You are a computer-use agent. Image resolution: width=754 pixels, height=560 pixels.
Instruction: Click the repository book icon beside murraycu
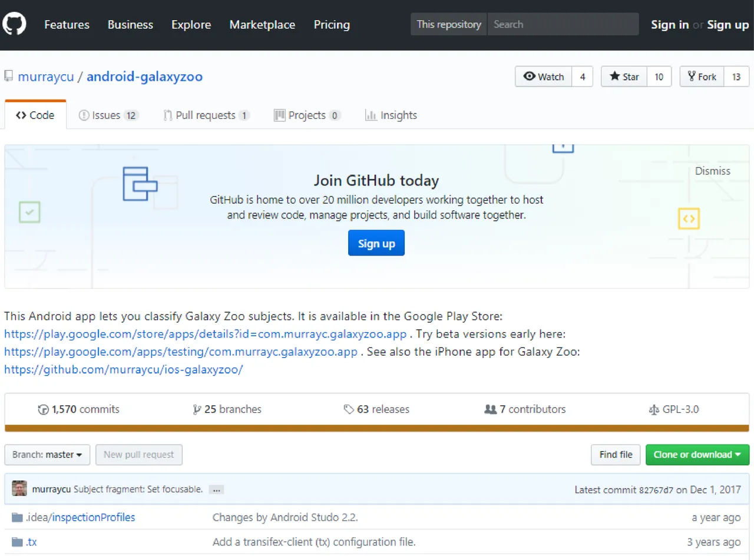[9, 77]
